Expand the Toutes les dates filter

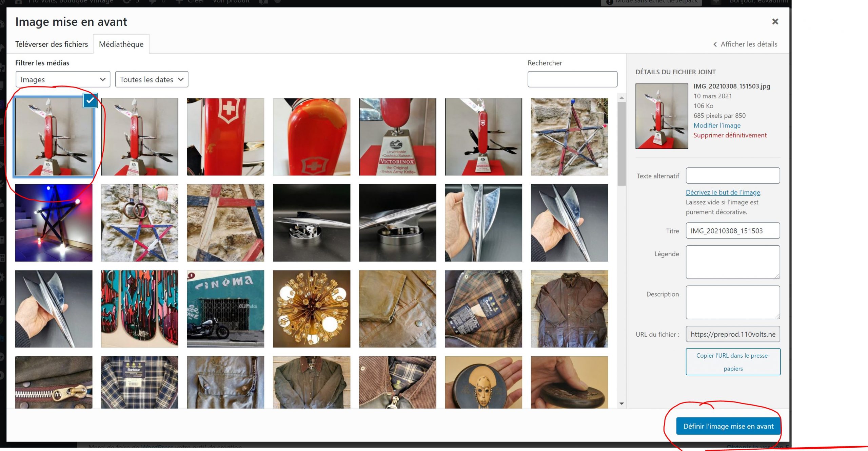tap(152, 79)
